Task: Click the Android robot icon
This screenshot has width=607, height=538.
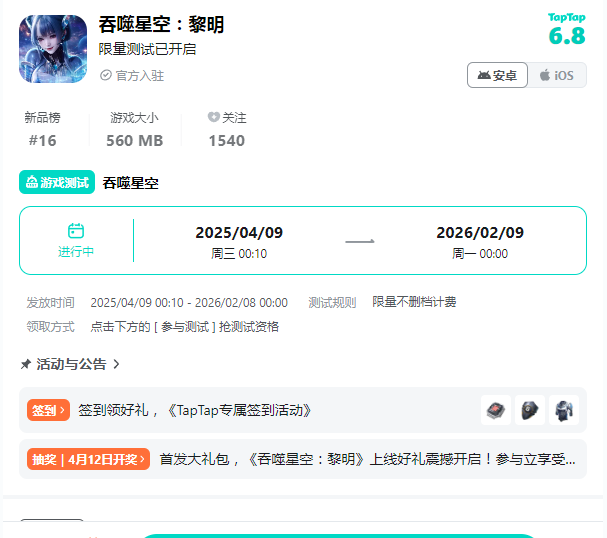Action: pos(484,75)
